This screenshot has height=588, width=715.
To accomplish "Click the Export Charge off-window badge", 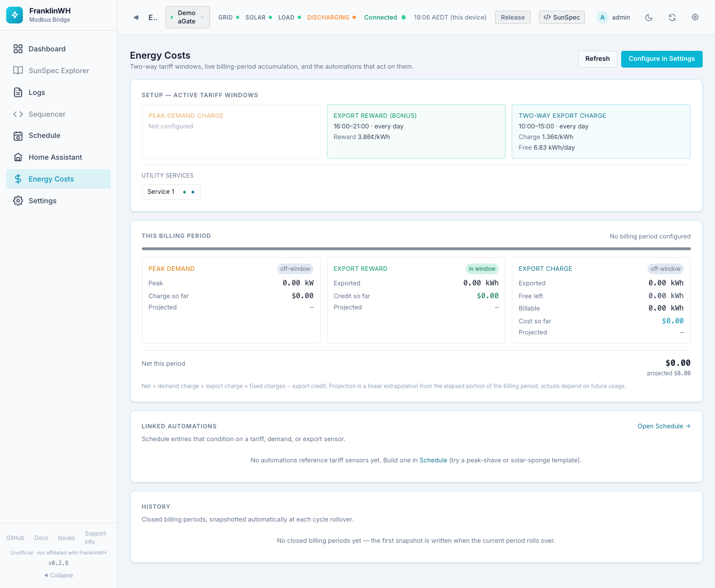I will (665, 269).
